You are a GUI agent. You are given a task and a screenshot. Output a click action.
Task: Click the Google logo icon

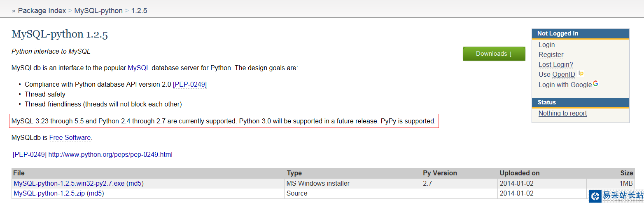(x=595, y=83)
